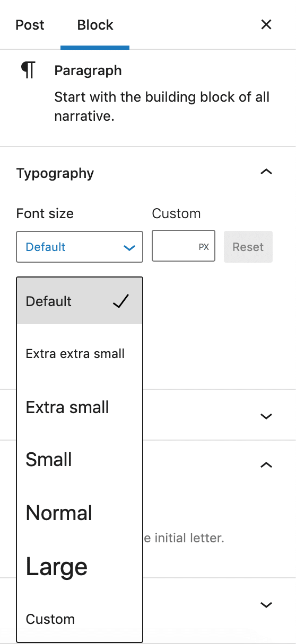Click the Custom label above the input
Viewport: 296px width, 644px height.
tap(176, 213)
